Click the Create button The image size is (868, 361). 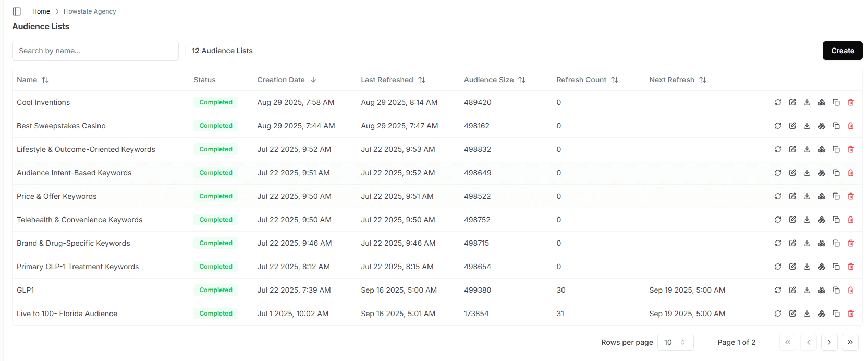coord(842,51)
